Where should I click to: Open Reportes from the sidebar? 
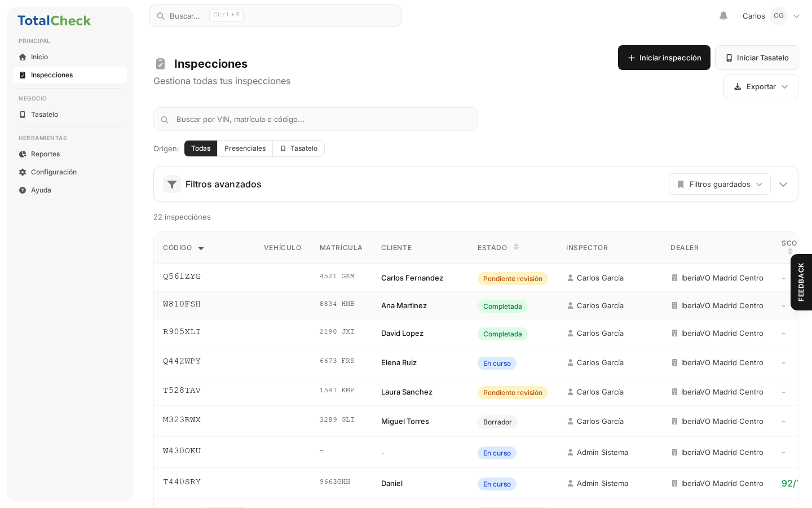[x=45, y=154]
